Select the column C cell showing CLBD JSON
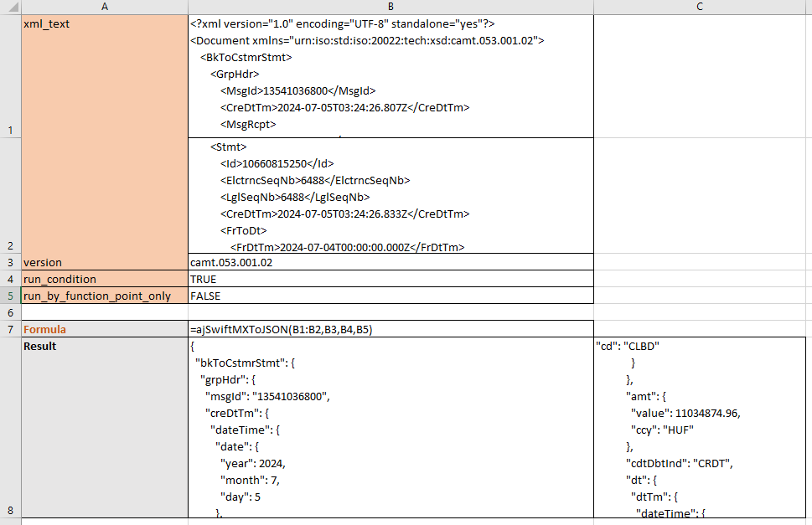The image size is (812, 525). click(700, 428)
